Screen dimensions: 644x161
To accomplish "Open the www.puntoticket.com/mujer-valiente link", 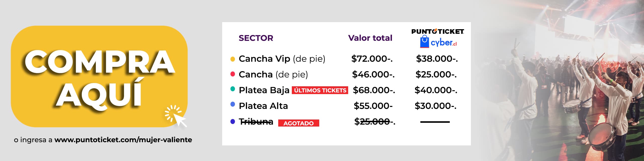I will (123, 140).
